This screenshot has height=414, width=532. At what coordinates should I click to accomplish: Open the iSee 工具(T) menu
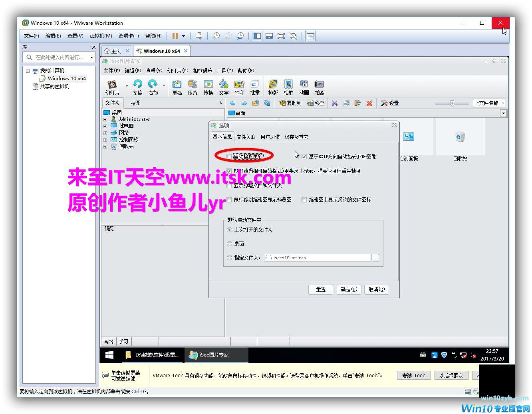[224, 71]
